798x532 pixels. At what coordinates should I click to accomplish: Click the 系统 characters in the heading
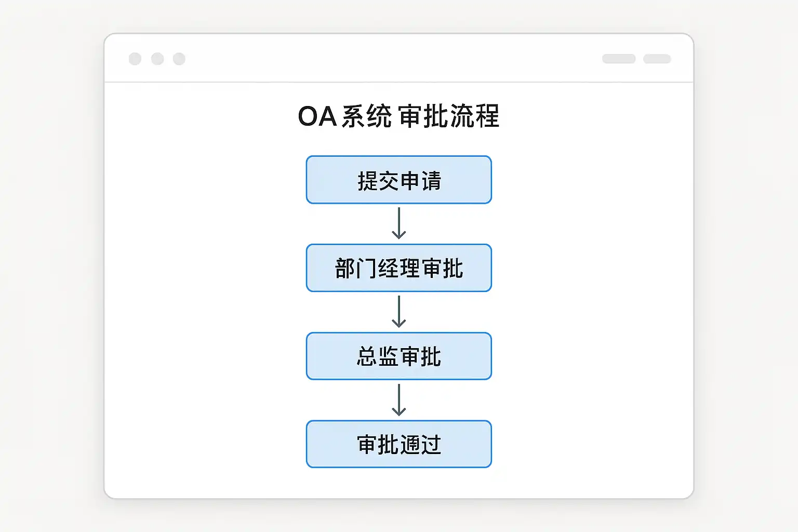(x=367, y=116)
